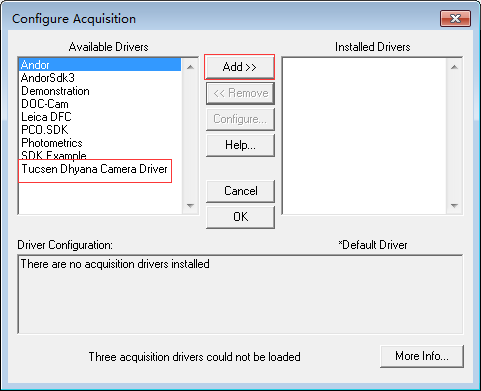Viewport: 481px width, 391px height.
Task: Select Tucsen Dhyana Camera Driver
Action: [x=94, y=169]
